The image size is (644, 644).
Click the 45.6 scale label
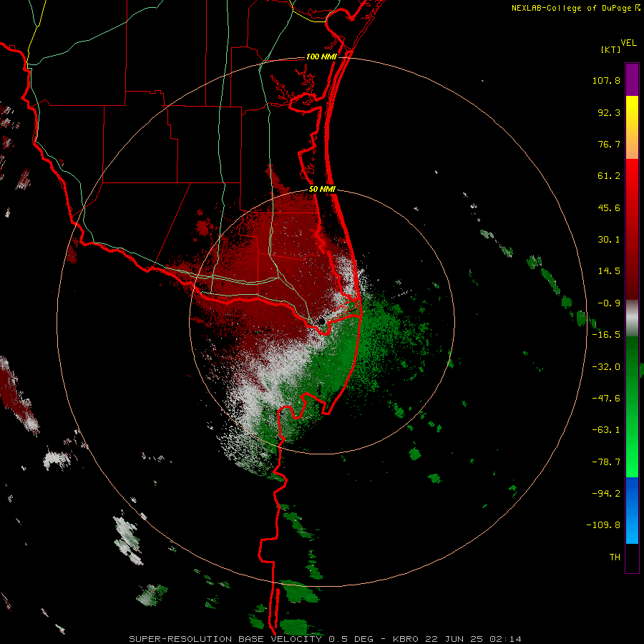pyautogui.click(x=609, y=208)
